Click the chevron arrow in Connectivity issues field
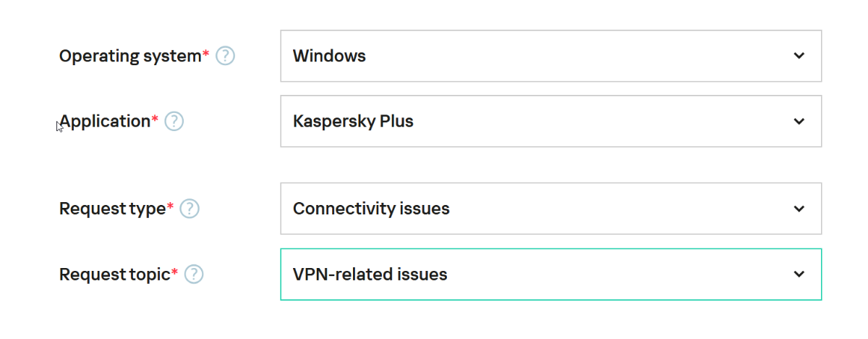This screenshot has width=868, height=339. coord(799,209)
